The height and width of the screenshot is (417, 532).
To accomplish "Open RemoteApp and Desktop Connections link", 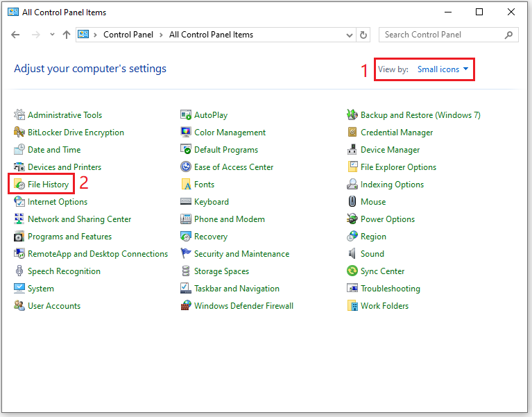I will [x=98, y=253].
